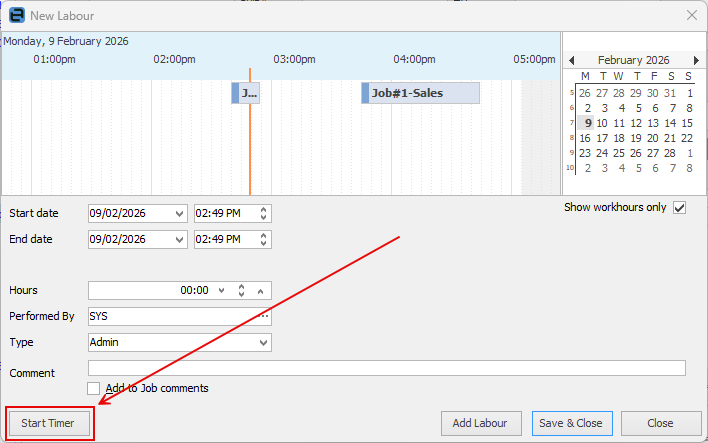708x443 pixels.
Task: Select 14 in the calendar
Action: 670,123
